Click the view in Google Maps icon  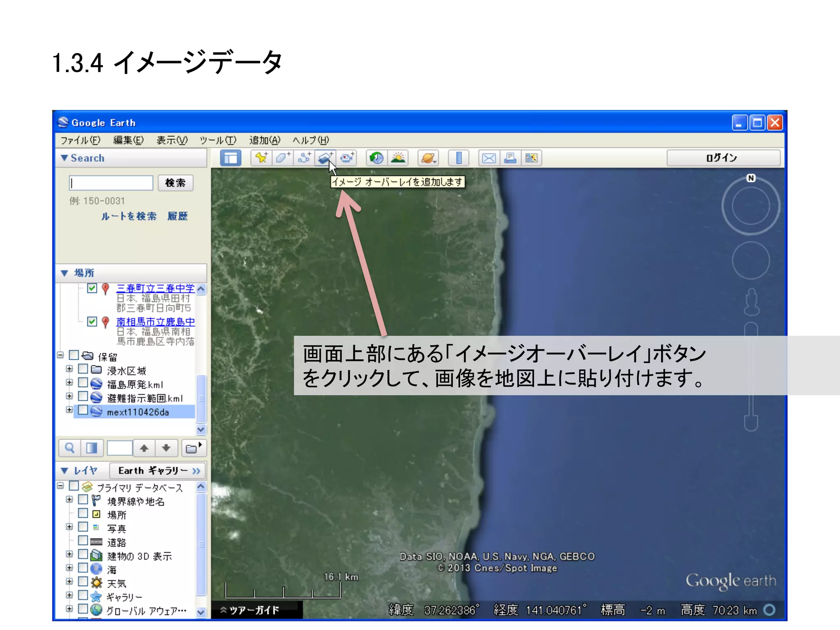pos(532,158)
